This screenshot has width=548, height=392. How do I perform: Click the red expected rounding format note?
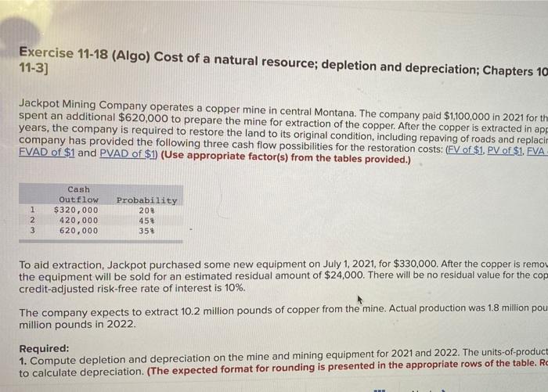(348, 366)
